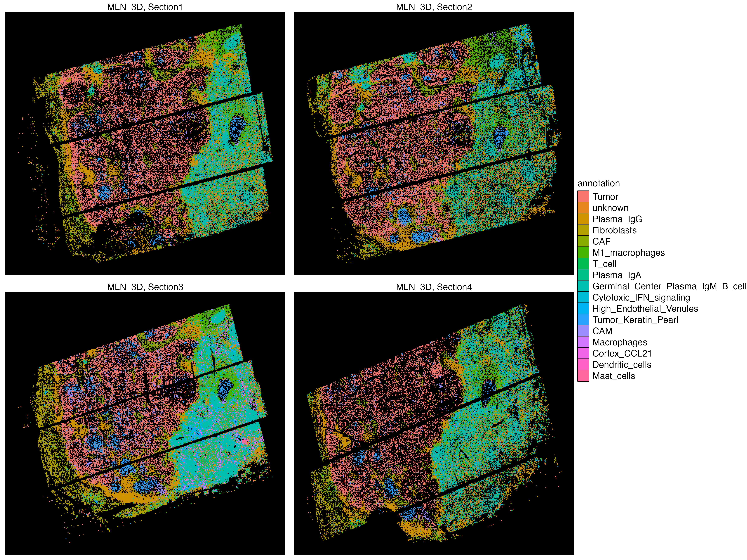The width and height of the screenshot is (747, 560).
Task: Select the 'annotation' legend title
Action: [599, 183]
